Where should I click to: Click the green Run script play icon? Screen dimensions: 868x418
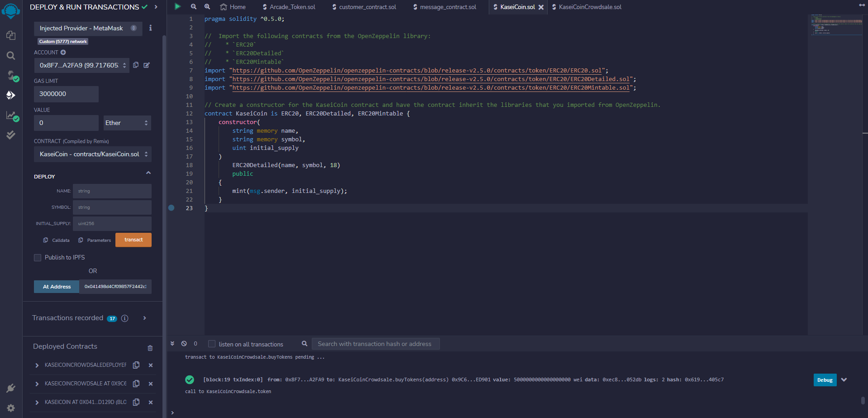click(x=177, y=6)
